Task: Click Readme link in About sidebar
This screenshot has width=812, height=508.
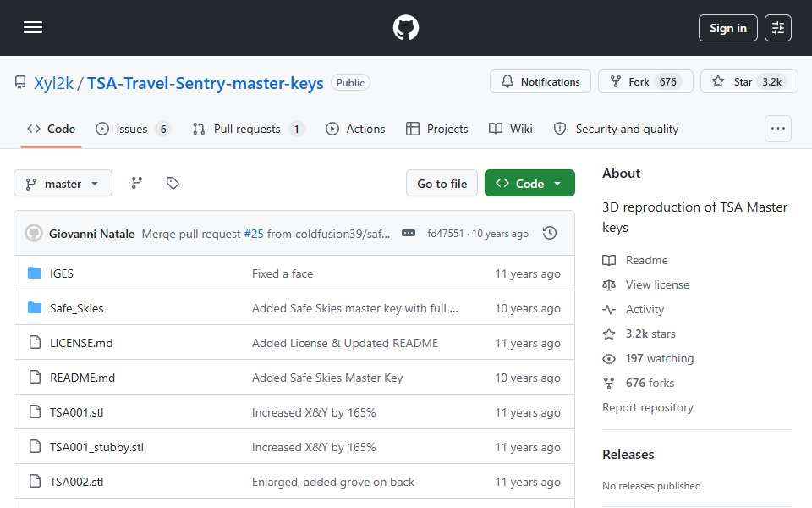Action: point(646,260)
